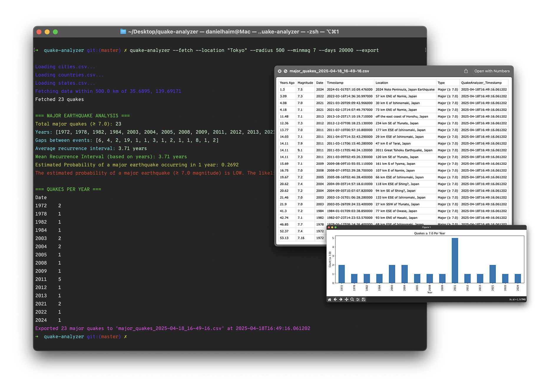Sort the Magnitude column header

coord(305,83)
